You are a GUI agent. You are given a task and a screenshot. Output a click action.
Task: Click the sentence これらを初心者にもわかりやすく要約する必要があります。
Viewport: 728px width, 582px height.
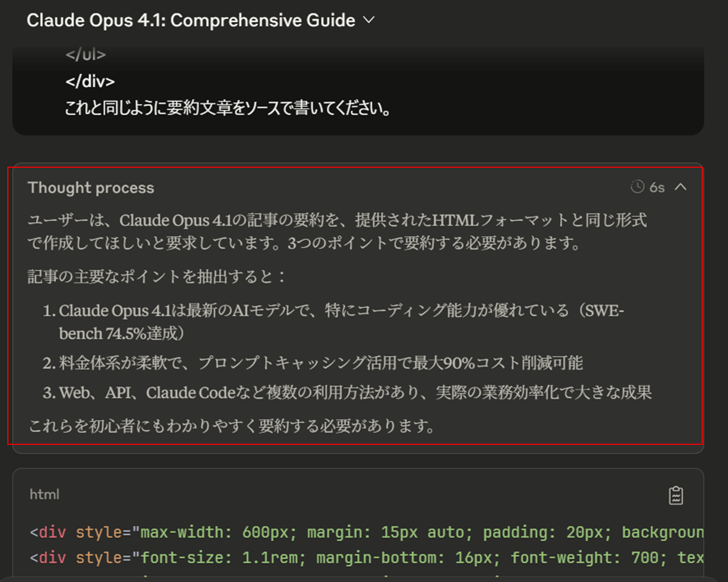point(232,426)
